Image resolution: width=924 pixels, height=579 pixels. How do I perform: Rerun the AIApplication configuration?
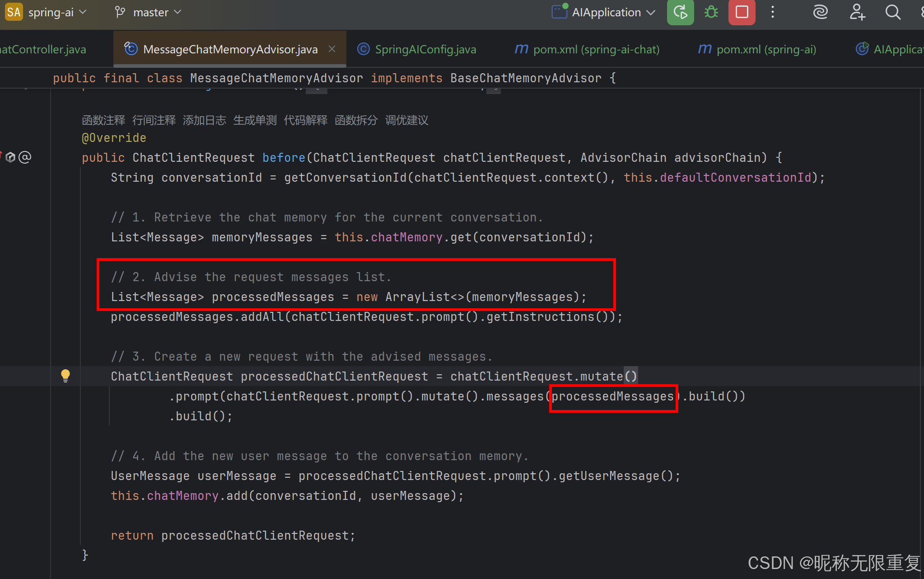coord(680,12)
